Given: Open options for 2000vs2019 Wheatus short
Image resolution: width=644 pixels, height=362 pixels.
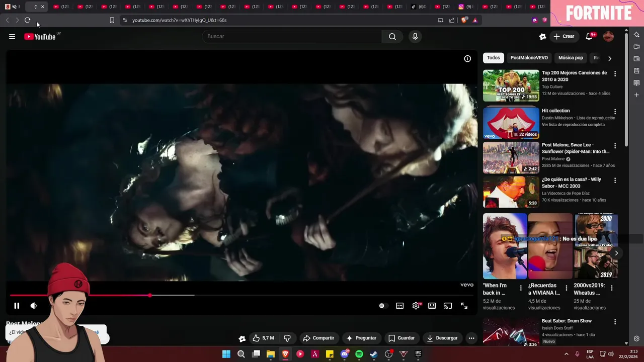Looking at the screenshot, I should 611,288.
